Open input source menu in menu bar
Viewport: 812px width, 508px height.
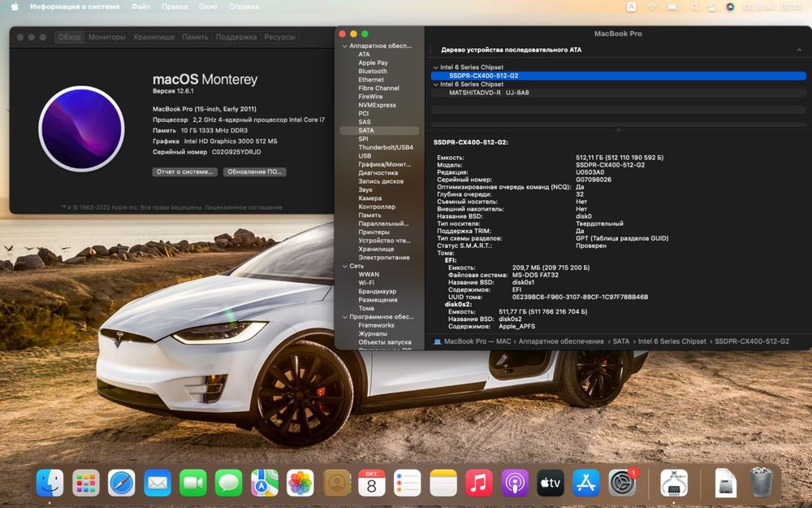point(632,7)
